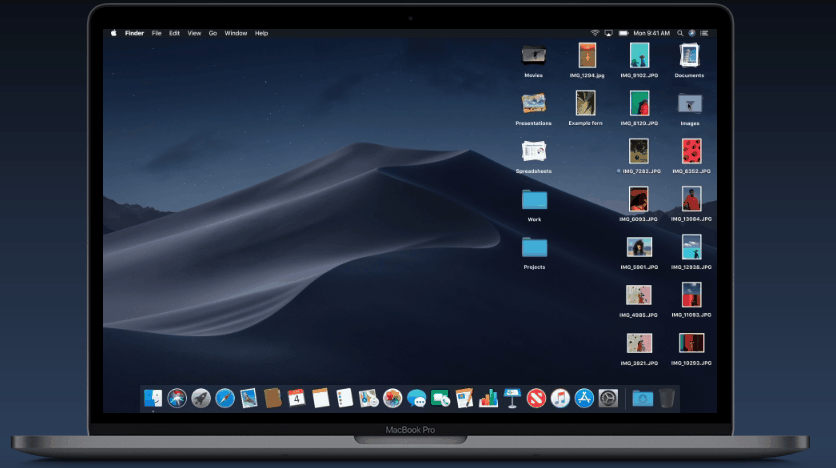The height and width of the screenshot is (468, 836).
Task: Launch iTunes music app from dock
Action: 560,398
